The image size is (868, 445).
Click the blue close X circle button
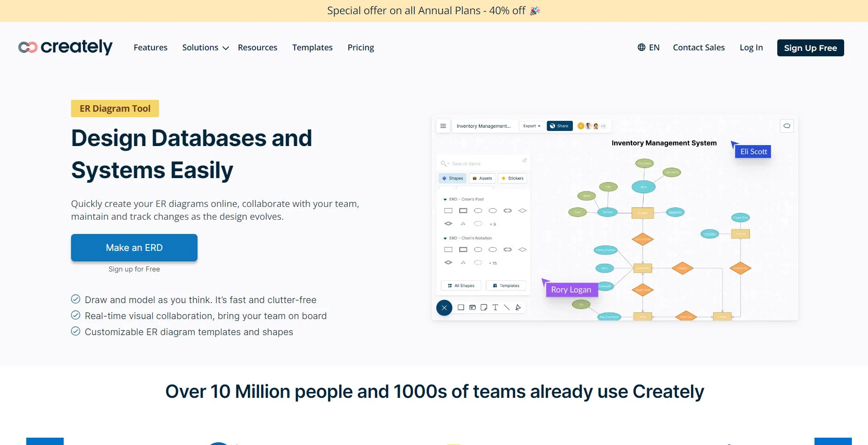point(444,308)
